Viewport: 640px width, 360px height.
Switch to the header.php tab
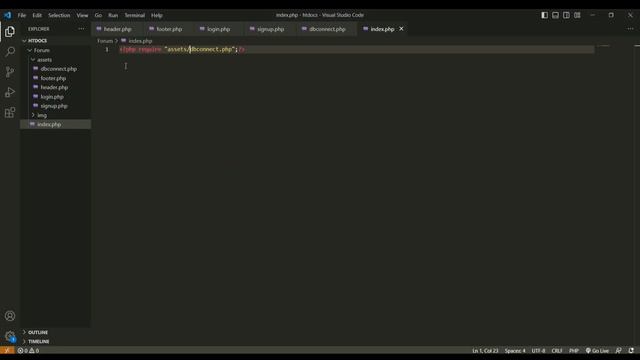coord(118,29)
